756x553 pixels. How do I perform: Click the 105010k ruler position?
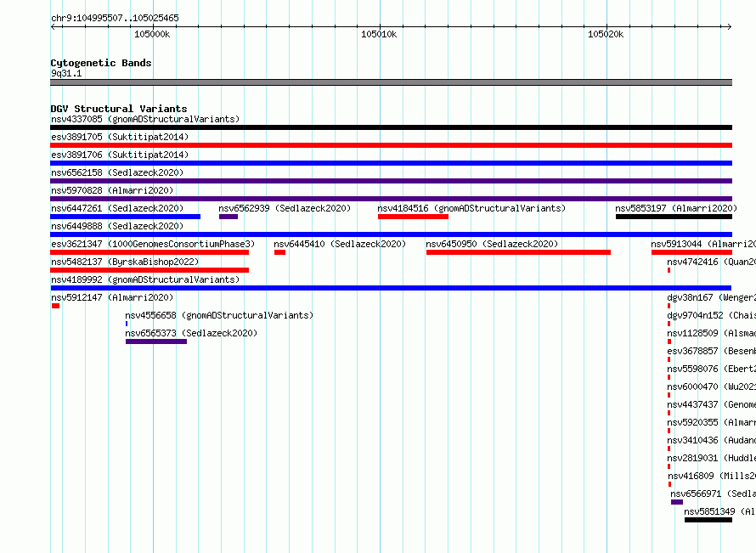(x=379, y=34)
